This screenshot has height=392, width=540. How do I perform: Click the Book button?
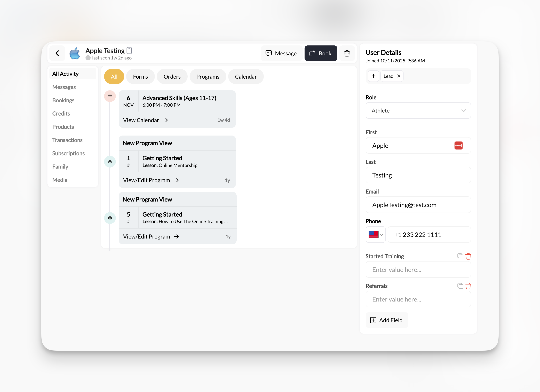(x=321, y=53)
